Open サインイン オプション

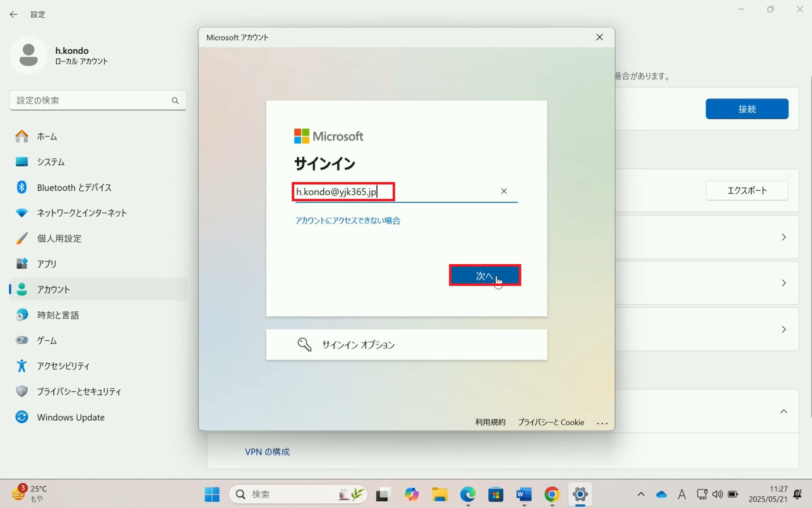pos(406,345)
